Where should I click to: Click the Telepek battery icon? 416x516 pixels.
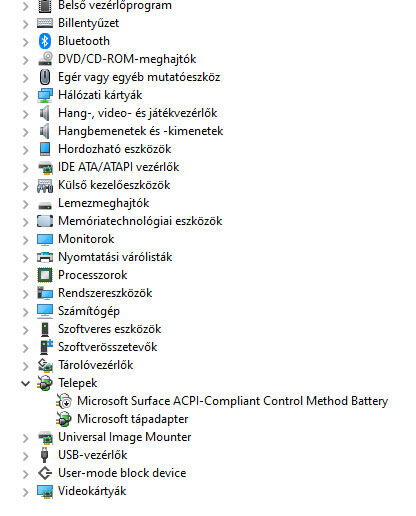click(45, 383)
